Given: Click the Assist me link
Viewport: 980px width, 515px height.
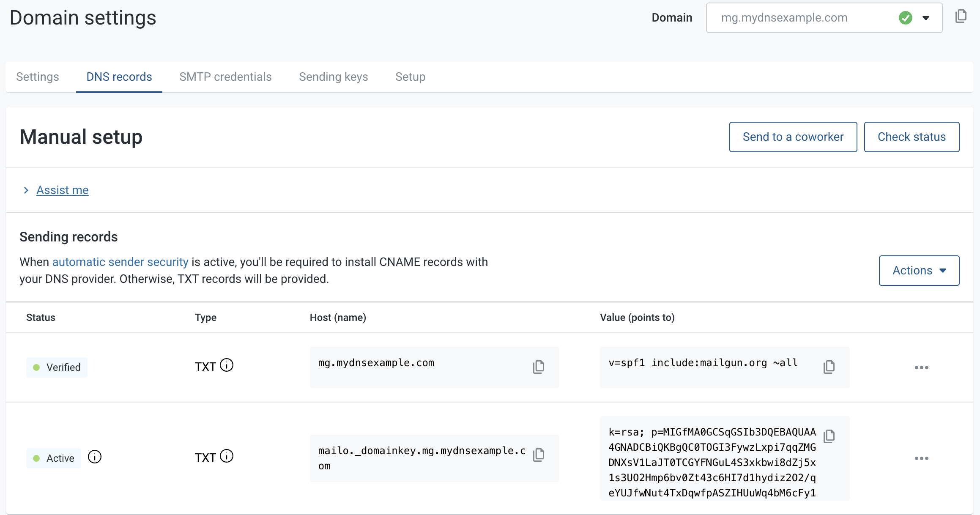Looking at the screenshot, I should pyautogui.click(x=63, y=190).
